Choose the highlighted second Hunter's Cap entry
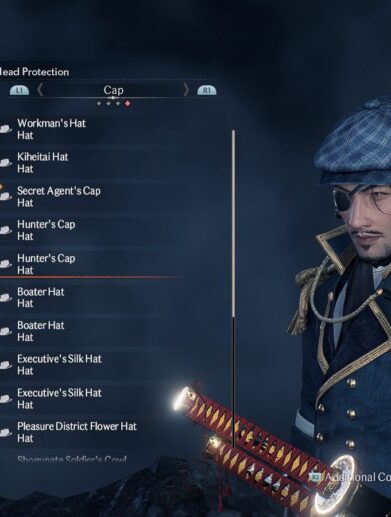The image size is (391, 517). [91, 264]
